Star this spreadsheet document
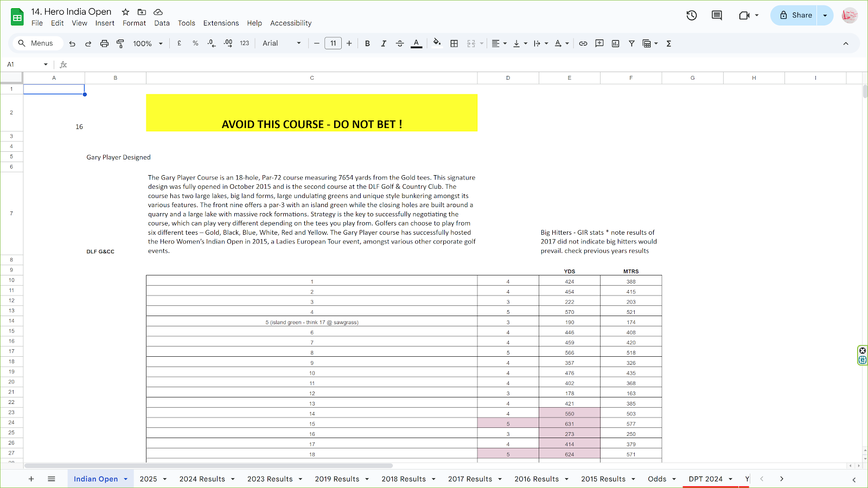 click(125, 12)
